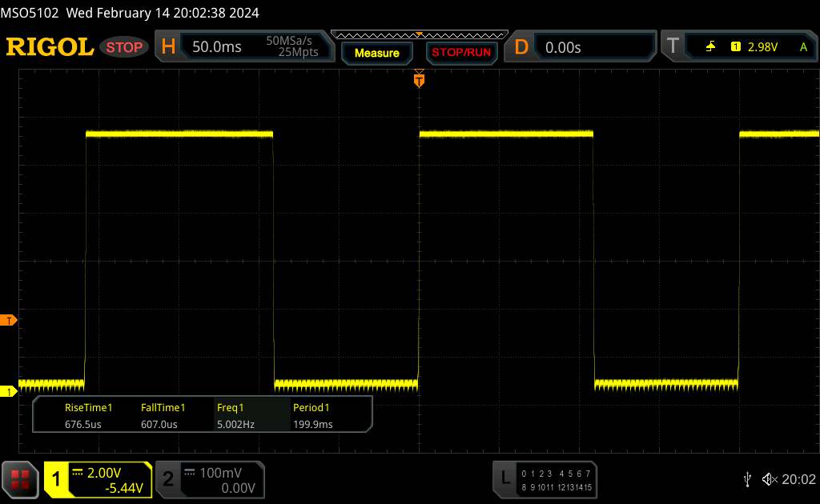Select the RiseTime1 measurement result
This screenshot has height=504, width=820.
point(89,415)
